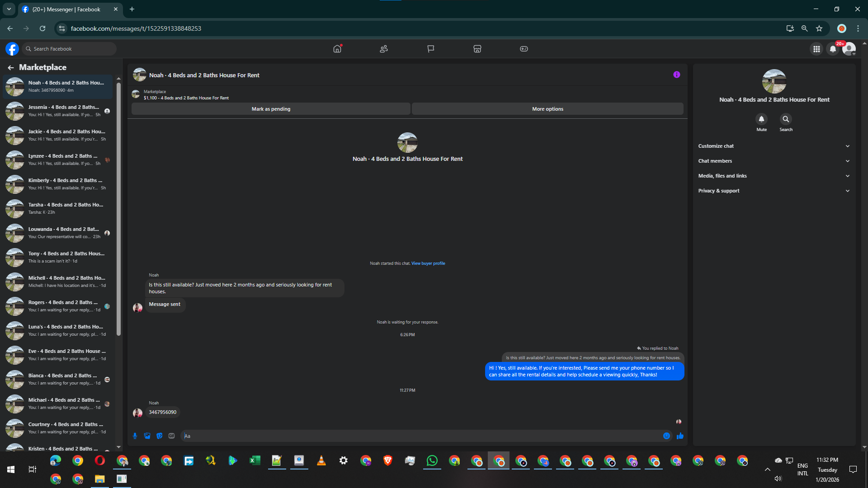Viewport: 868px width, 488px height.
Task: Choose a GIF from the composer
Action: click(171, 436)
